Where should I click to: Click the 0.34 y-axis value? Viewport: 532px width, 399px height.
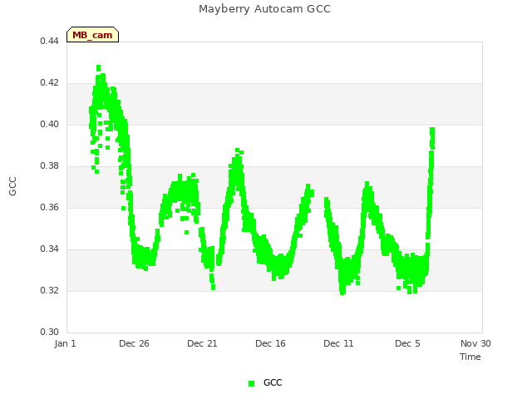pyautogui.click(x=50, y=249)
